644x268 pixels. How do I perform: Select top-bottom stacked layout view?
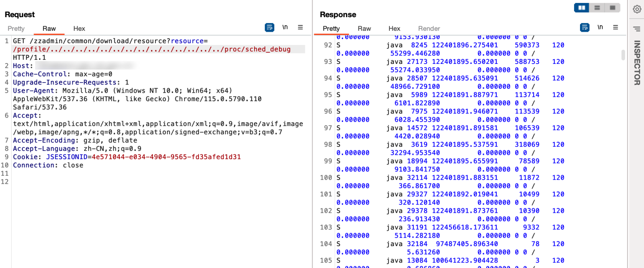(597, 8)
